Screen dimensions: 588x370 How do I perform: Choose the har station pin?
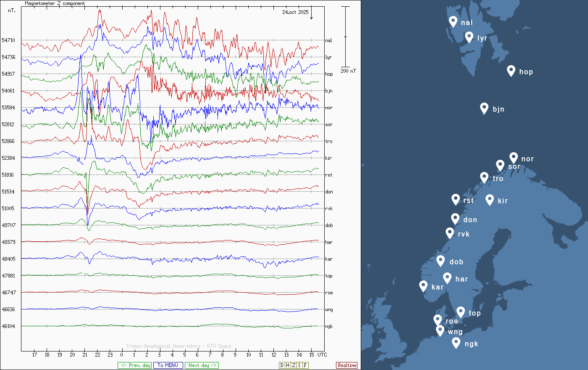pos(447,278)
